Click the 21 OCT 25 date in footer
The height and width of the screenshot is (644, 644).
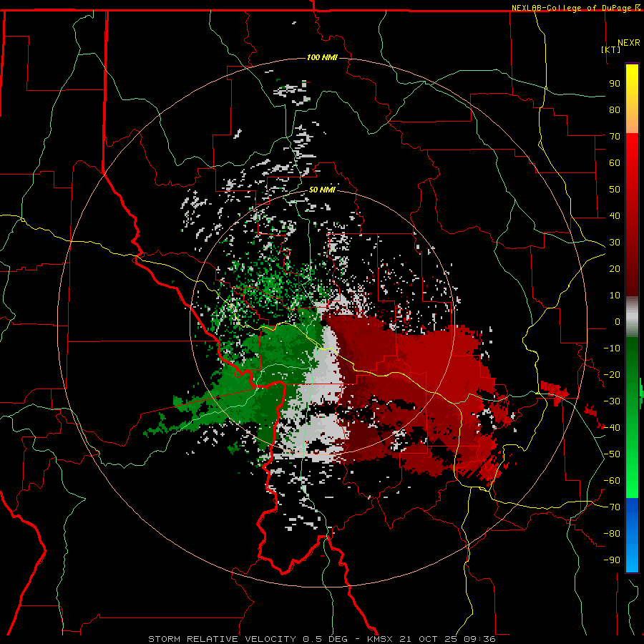(x=428, y=639)
